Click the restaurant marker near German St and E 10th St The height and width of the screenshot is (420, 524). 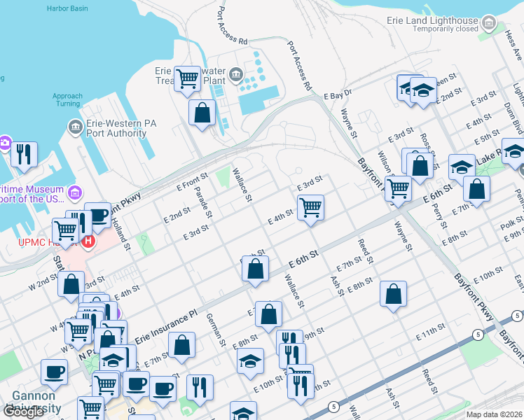(200, 388)
